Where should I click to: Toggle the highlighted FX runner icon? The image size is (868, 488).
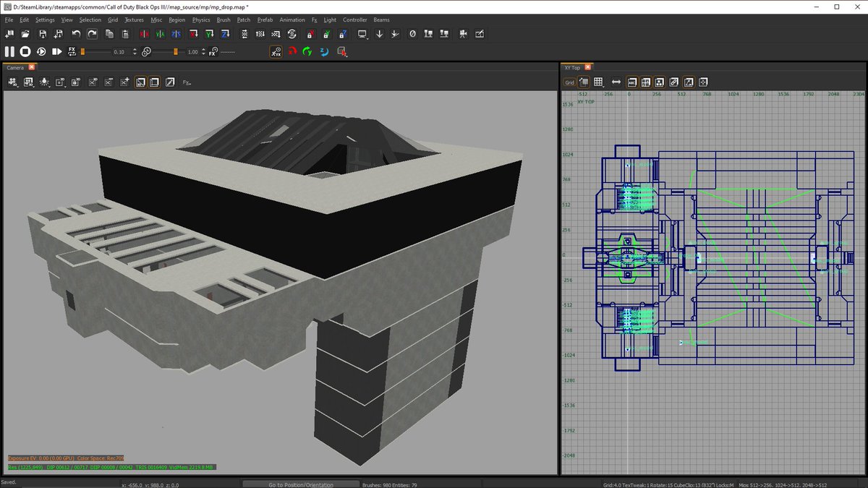276,51
